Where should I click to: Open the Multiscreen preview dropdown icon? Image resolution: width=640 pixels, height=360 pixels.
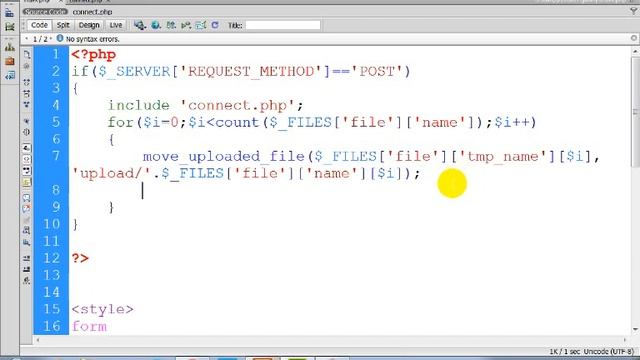(x=140, y=25)
